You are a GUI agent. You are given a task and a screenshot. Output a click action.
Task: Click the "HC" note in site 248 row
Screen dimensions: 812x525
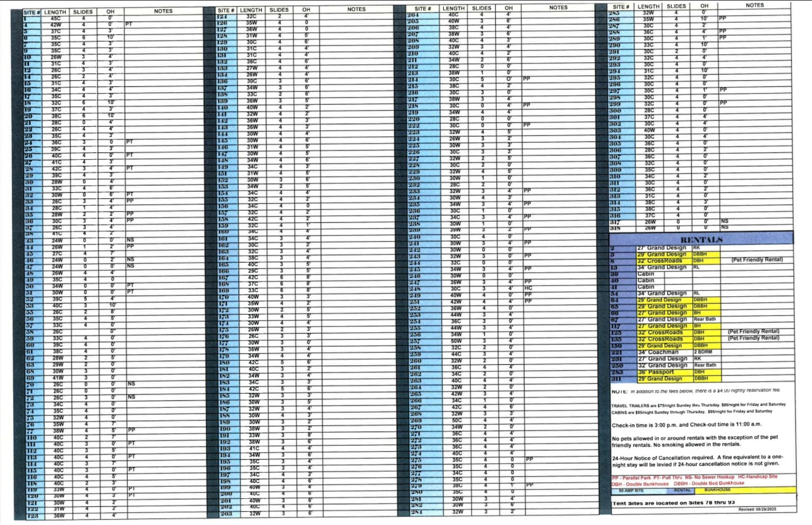click(528, 288)
